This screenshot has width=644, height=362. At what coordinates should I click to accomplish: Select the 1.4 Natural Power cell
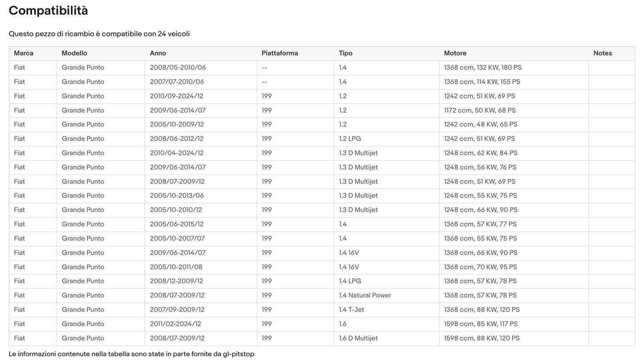coord(365,295)
